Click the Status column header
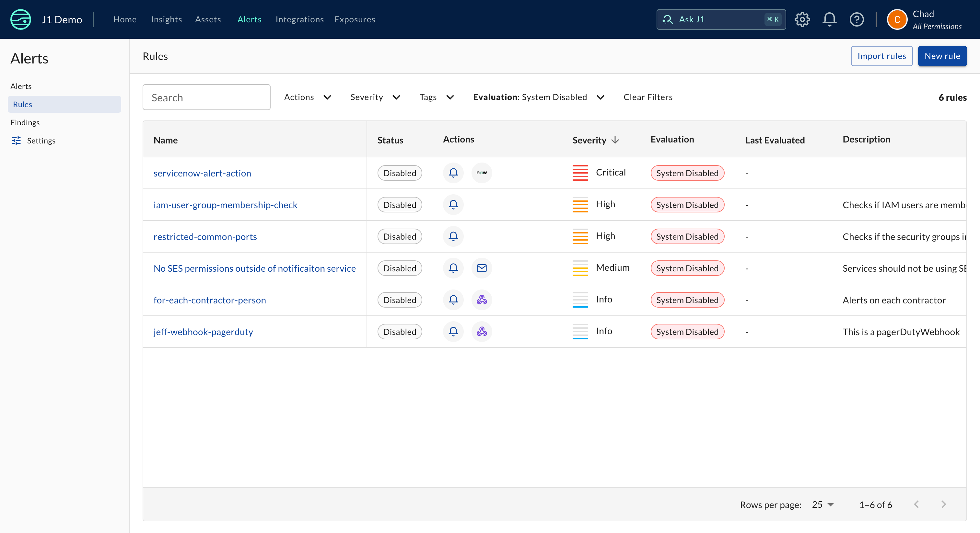The image size is (980, 533). pos(390,140)
